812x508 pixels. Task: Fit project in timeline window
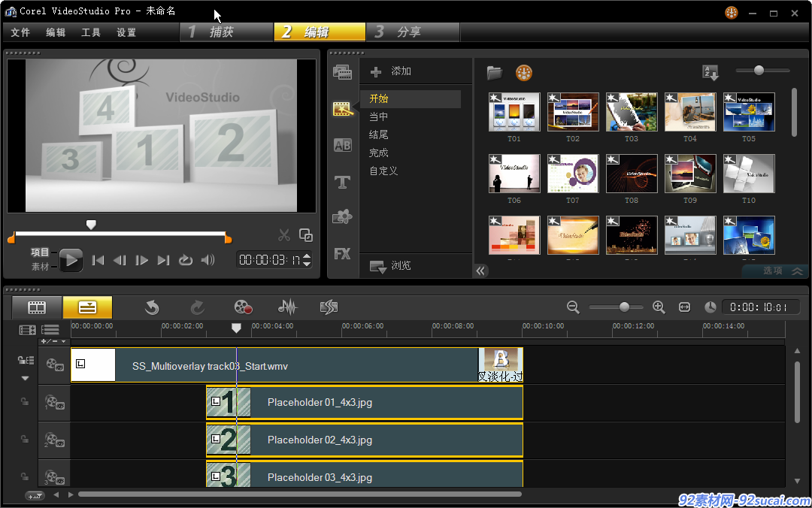(685, 307)
